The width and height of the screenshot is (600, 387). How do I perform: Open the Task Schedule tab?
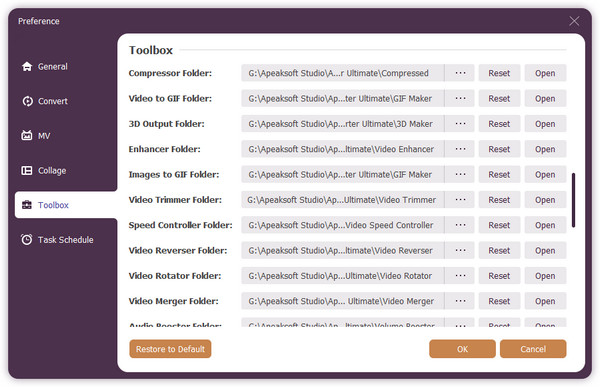(x=65, y=240)
